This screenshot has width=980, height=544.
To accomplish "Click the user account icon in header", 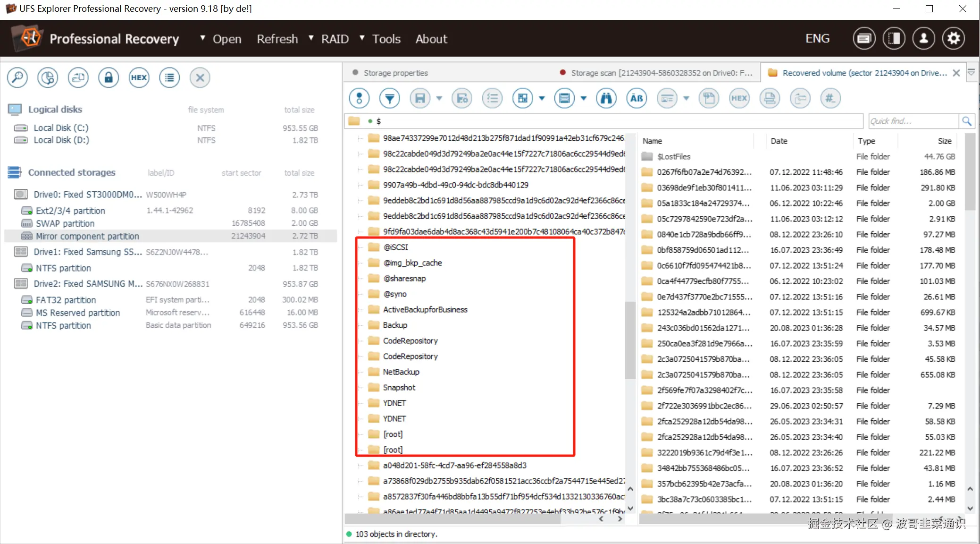I will pyautogui.click(x=923, y=39).
